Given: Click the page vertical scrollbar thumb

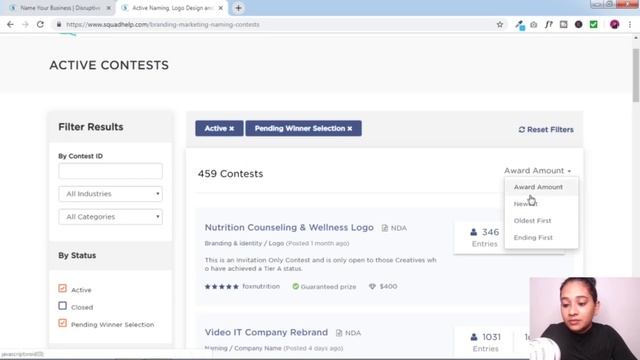Looking at the screenshot, I should 636,76.
